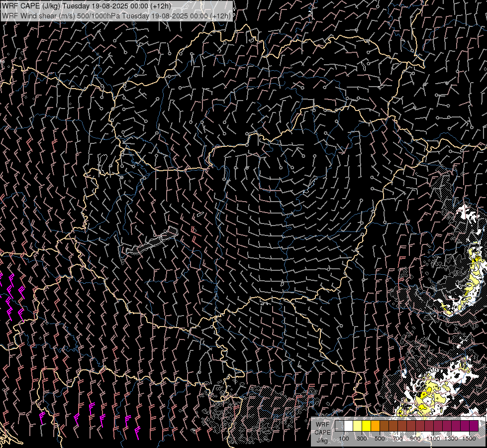Click the 1100 value on the legend
The image size is (487, 448).
433,439
